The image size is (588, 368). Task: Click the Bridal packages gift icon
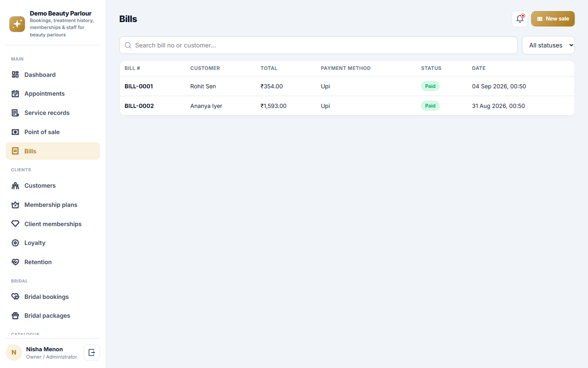[x=15, y=316]
